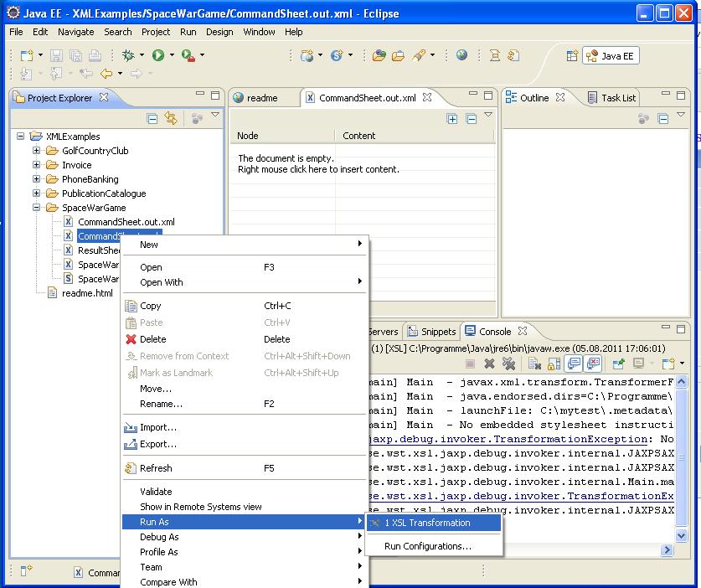The height and width of the screenshot is (588, 701).
Task: Click the Save All toolbar icon
Action: (x=75, y=55)
